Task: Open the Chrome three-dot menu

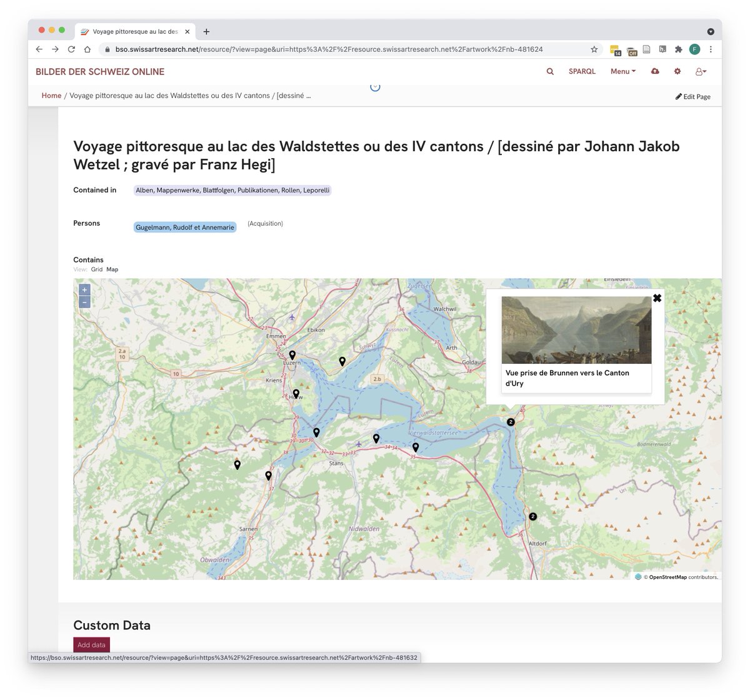Action: tap(711, 49)
